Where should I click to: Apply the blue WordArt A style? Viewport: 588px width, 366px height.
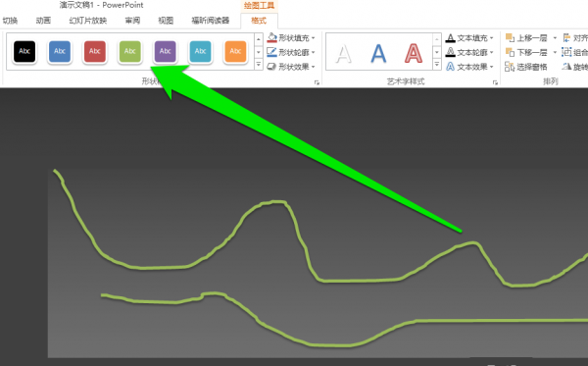click(378, 53)
